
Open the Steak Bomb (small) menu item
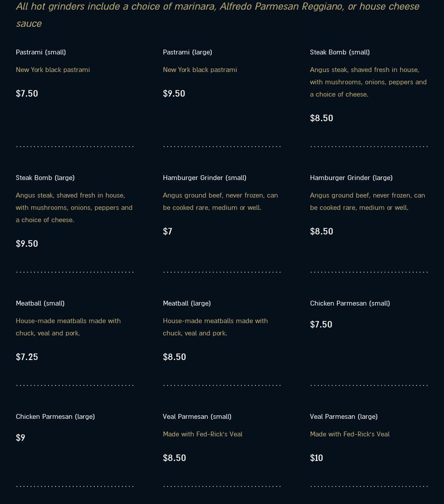tap(340, 52)
